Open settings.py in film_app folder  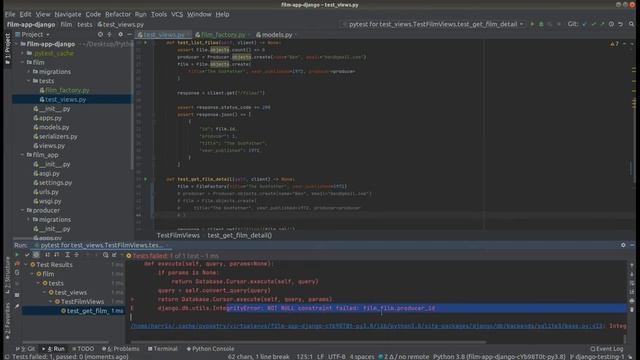[56, 182]
